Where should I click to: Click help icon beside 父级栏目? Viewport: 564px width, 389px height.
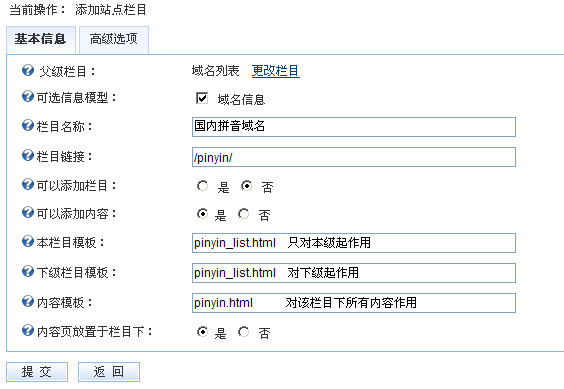[28, 70]
